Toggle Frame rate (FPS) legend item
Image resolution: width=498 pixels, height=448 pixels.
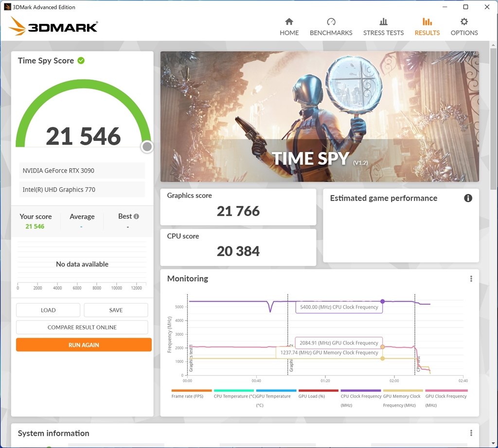pyautogui.click(x=191, y=394)
